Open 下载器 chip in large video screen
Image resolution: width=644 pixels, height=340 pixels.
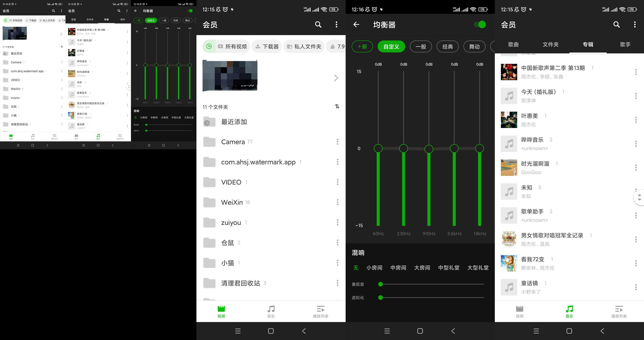click(x=267, y=46)
